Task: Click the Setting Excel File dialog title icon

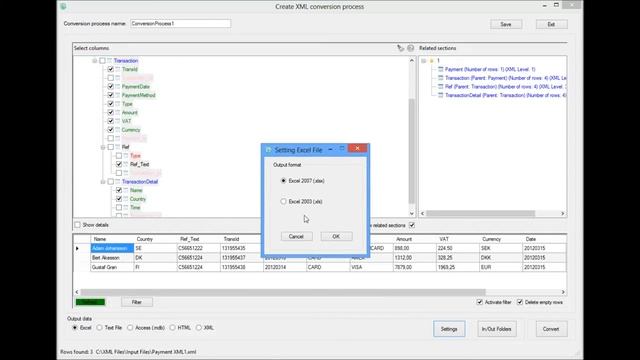Action: [269, 150]
